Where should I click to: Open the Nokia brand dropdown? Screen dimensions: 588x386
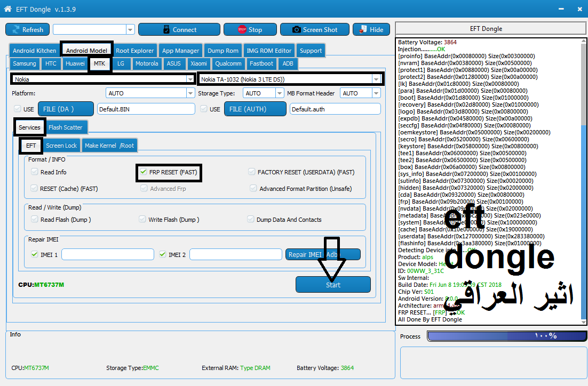point(190,79)
